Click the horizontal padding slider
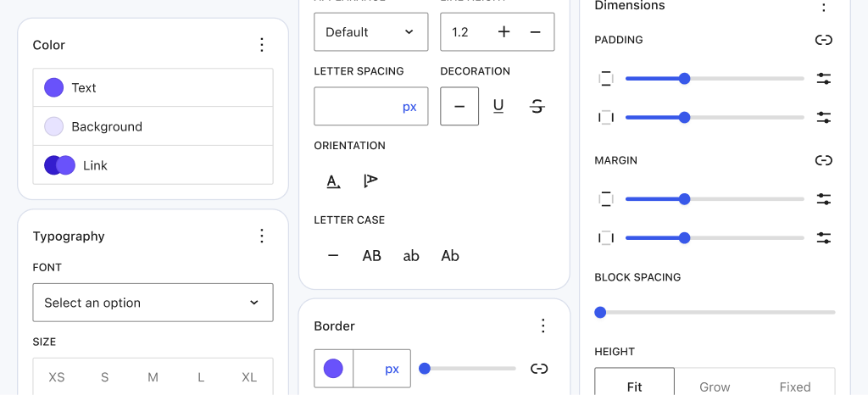 [715, 117]
